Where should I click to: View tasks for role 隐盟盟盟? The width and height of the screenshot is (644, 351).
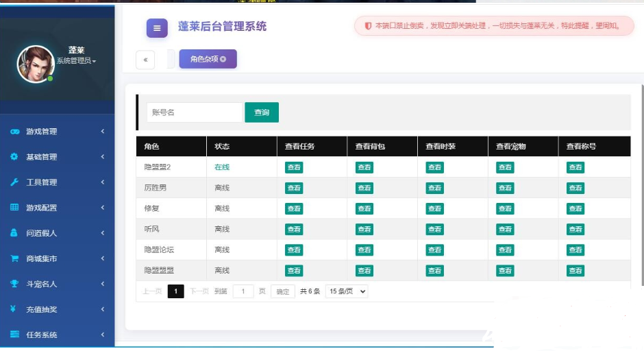click(x=294, y=270)
